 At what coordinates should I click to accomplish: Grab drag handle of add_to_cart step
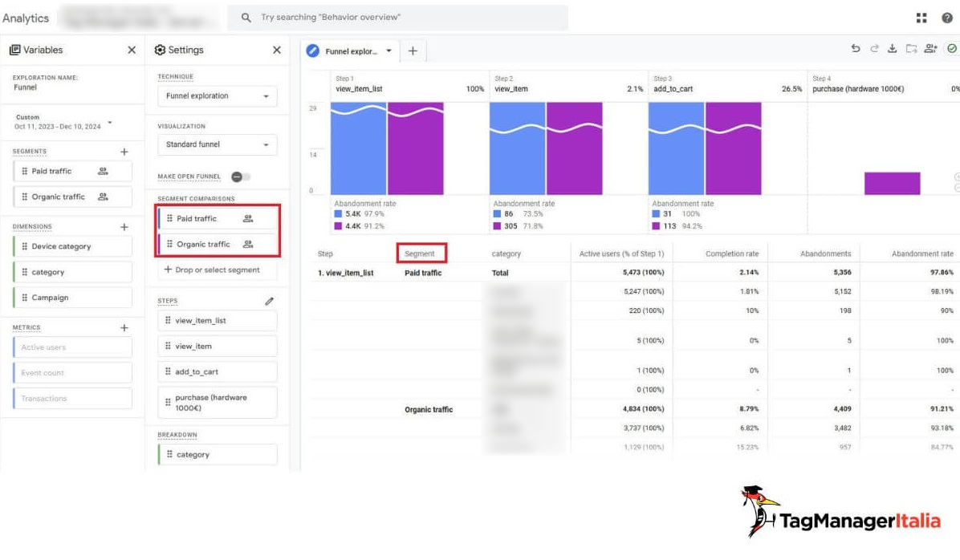[168, 371]
